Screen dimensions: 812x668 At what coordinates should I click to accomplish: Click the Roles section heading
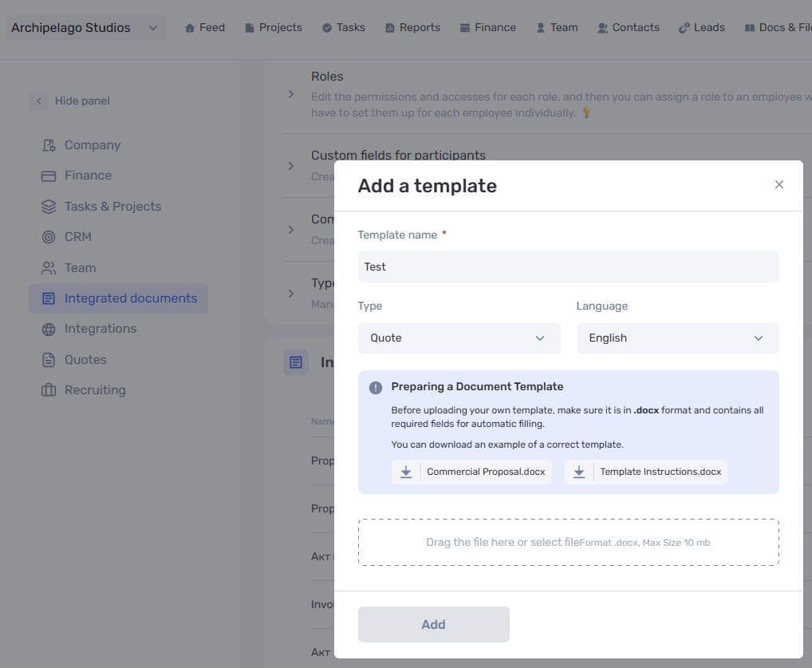[327, 76]
